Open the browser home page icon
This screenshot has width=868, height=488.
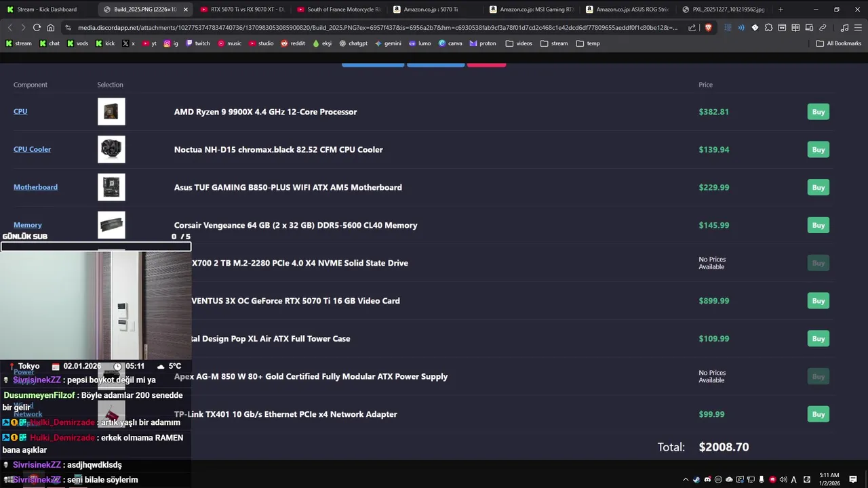50,28
